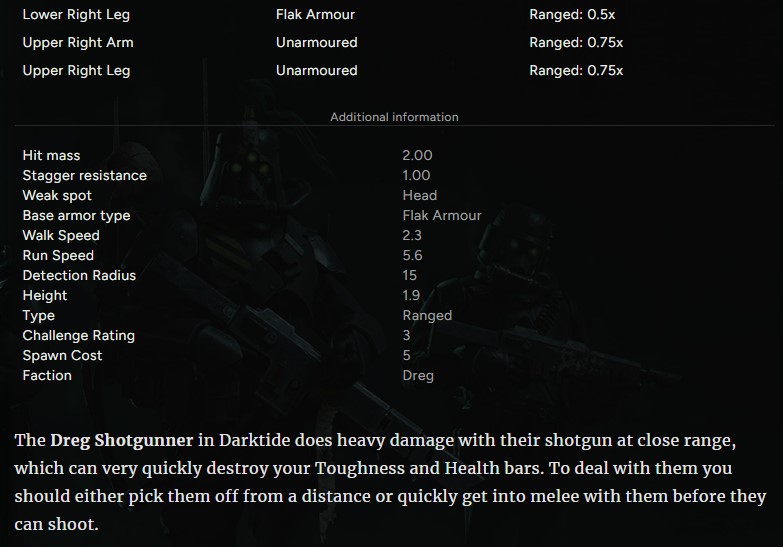Click the Flak Armour value for Lower Right Leg

tap(315, 15)
